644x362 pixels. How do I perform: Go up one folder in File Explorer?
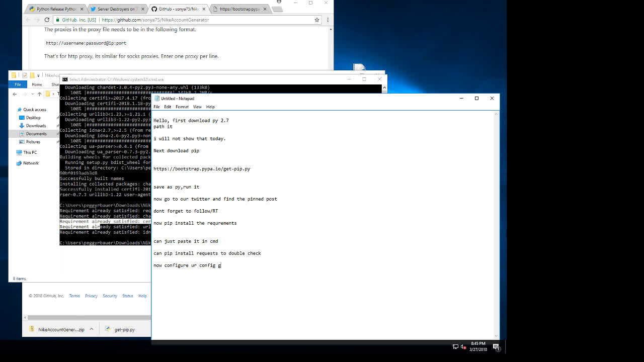tap(39, 94)
